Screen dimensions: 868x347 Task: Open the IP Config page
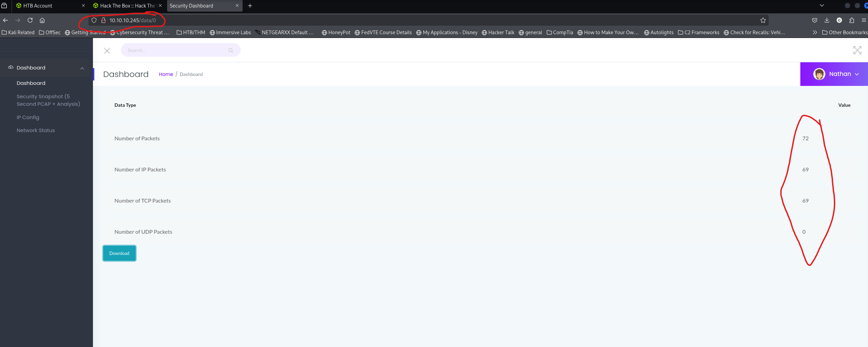28,117
